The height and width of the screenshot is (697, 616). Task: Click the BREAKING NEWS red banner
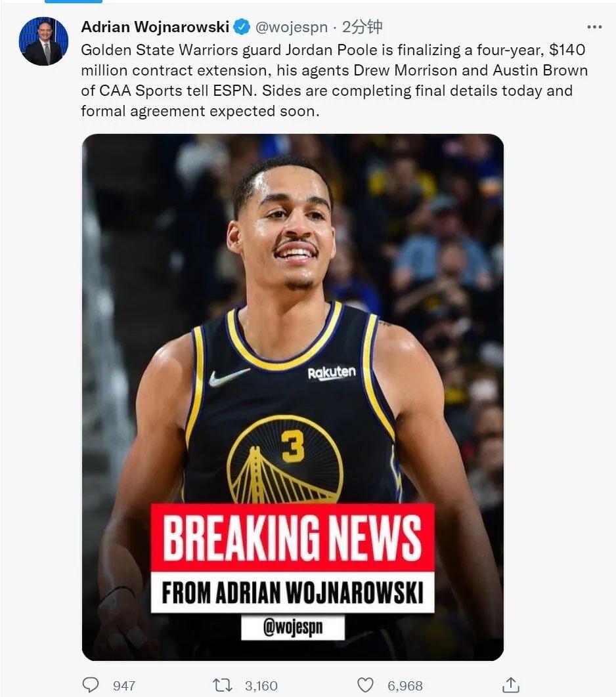[292, 538]
